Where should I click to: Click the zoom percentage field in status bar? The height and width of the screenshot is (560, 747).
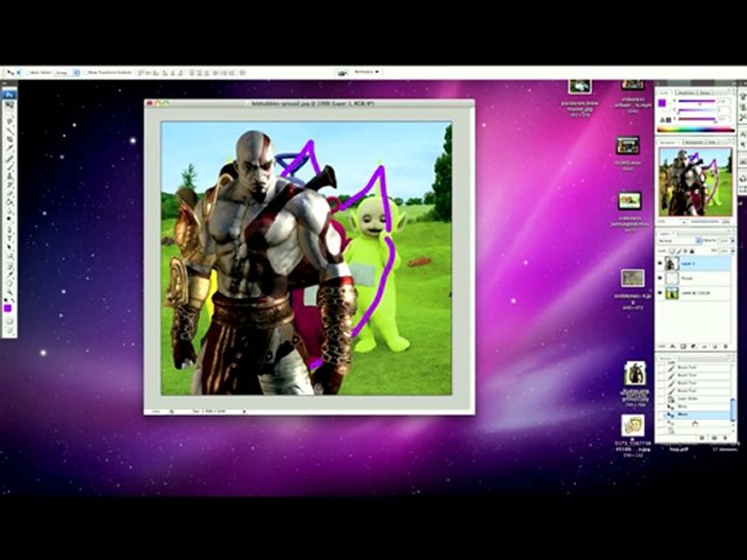(156, 411)
